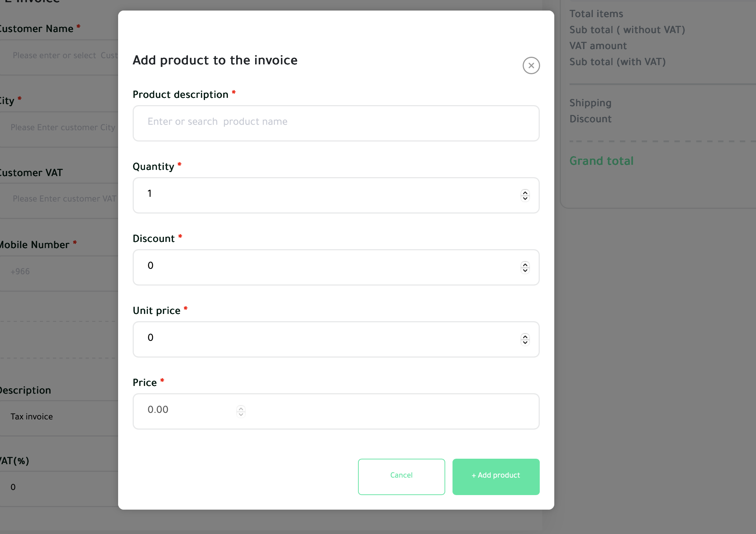Decrease Unit price with the down arrow
Image resolution: width=756 pixels, height=534 pixels.
click(x=525, y=342)
